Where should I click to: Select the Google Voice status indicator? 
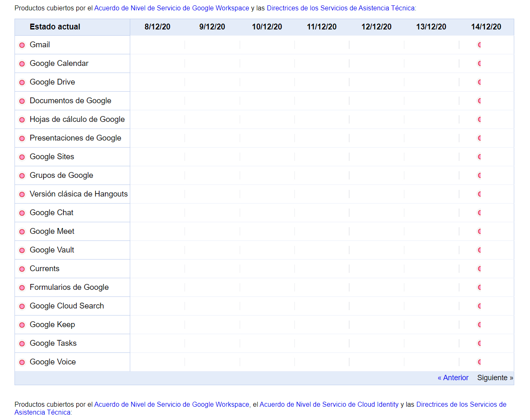coord(22,362)
